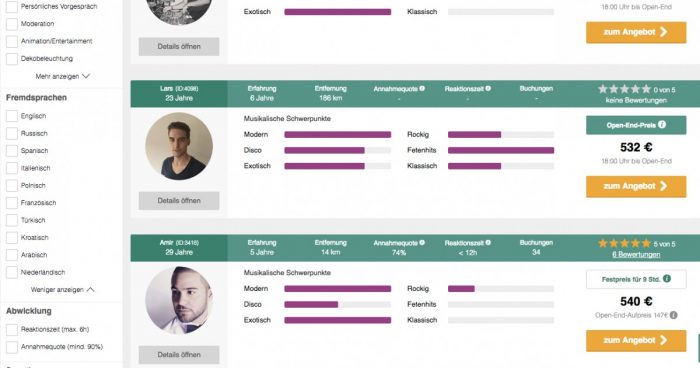Tick the Französisch checkbox
700x368 pixels.
pos(12,203)
